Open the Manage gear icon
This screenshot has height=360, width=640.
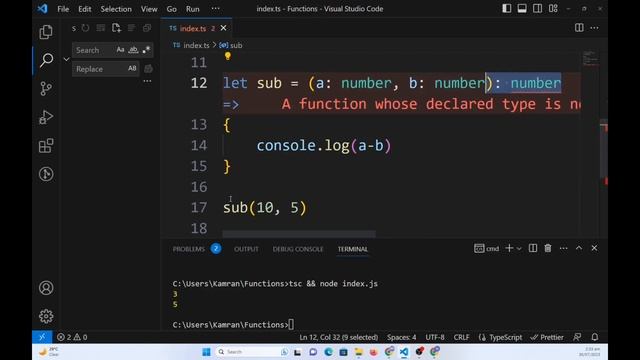pyautogui.click(x=46, y=316)
